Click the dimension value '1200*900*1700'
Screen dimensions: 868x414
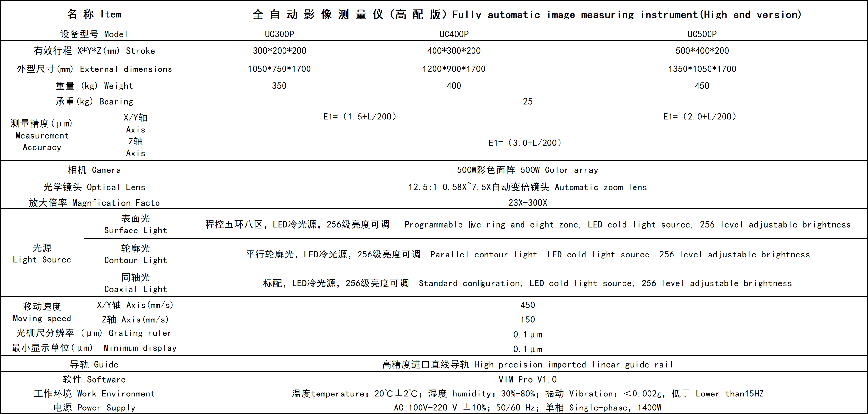click(454, 69)
